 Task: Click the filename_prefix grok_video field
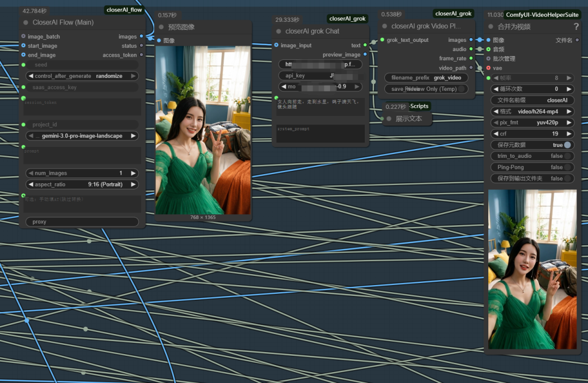[x=426, y=78]
